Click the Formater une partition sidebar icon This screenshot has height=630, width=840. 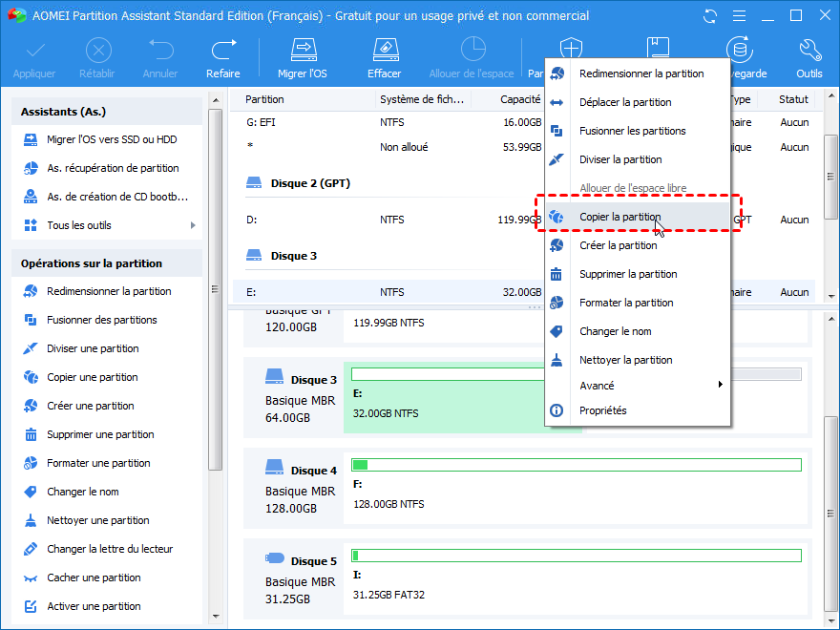pyautogui.click(x=31, y=463)
